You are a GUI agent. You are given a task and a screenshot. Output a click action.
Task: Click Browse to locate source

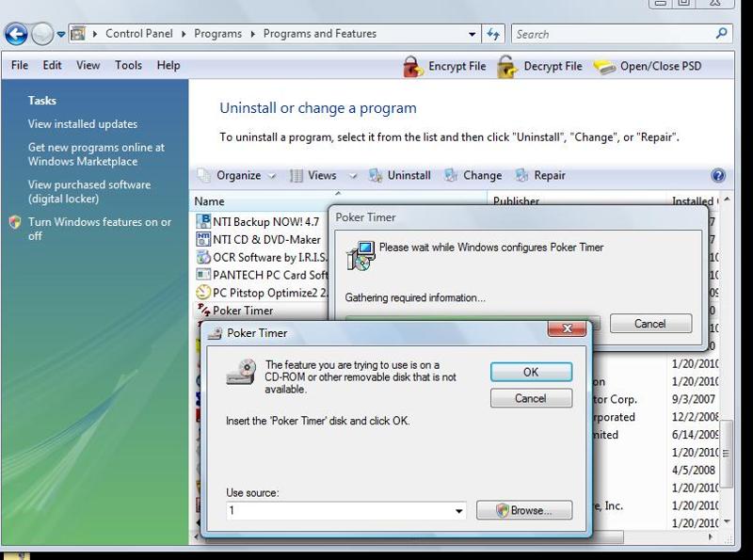point(524,510)
